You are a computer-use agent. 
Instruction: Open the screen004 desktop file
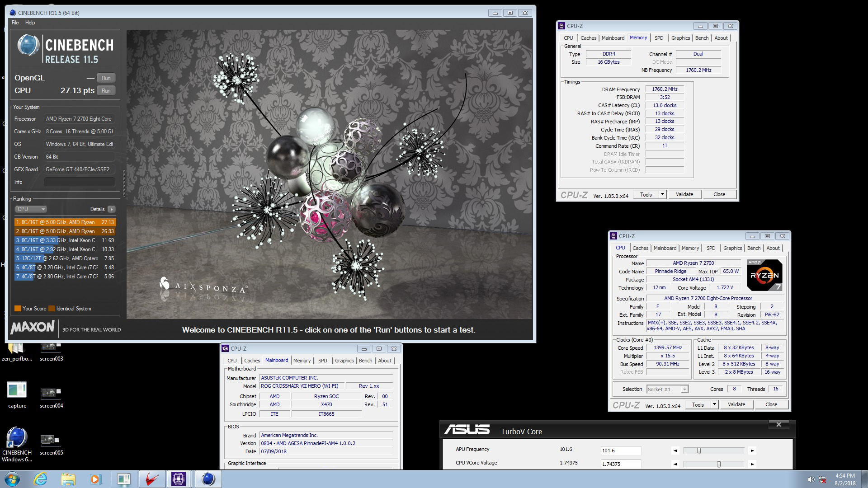coord(51,398)
